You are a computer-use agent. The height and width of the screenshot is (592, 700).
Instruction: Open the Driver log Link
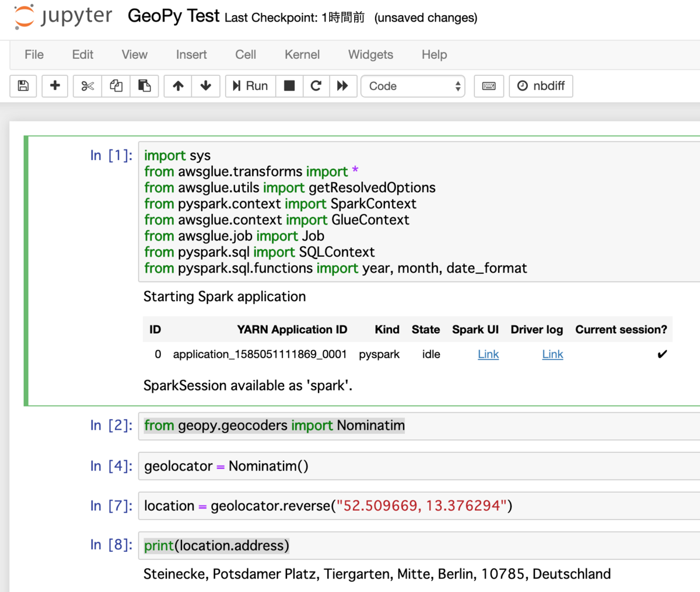click(552, 354)
